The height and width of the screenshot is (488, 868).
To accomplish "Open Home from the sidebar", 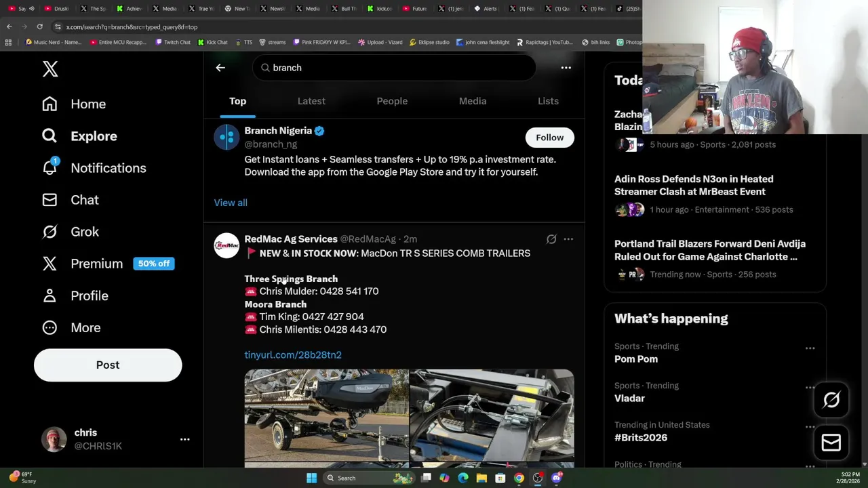I will click(x=74, y=104).
